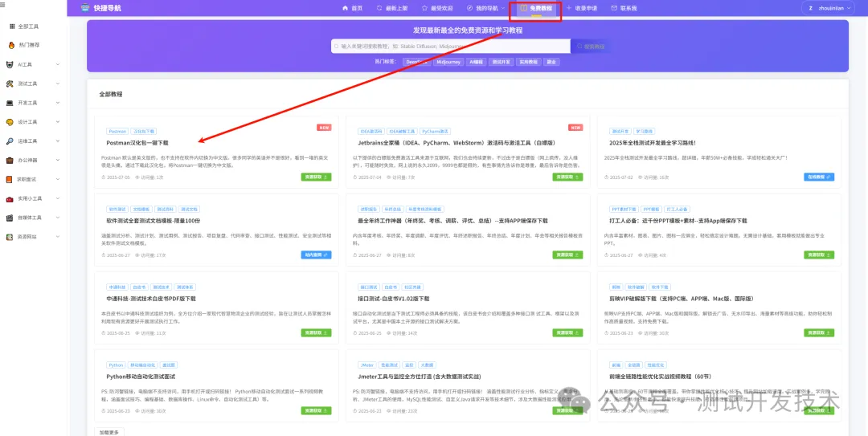Click title 接口测试-白皮书V1.02版下载
868x436 pixels.
click(x=394, y=299)
